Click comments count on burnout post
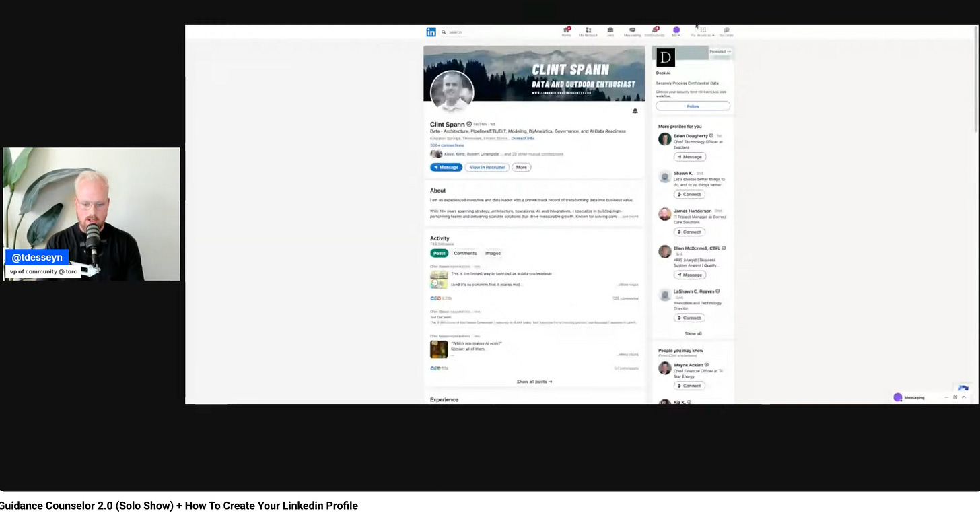 click(625, 298)
